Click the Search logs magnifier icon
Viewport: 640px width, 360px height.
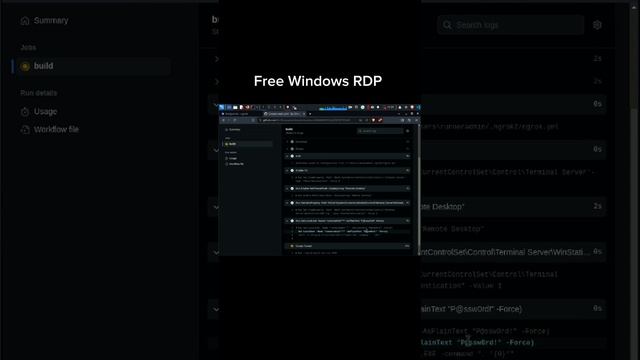[x=447, y=25]
